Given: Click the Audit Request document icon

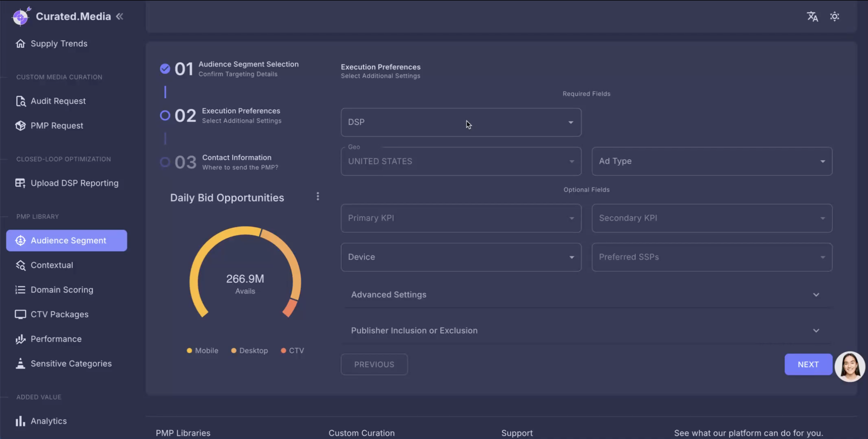Looking at the screenshot, I should 21,101.
